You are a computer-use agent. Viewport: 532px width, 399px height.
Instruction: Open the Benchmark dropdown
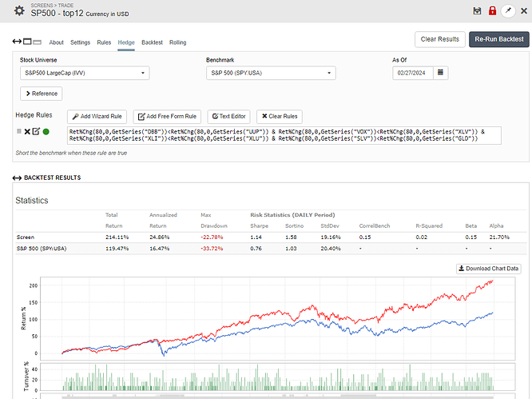pyautogui.click(x=271, y=73)
